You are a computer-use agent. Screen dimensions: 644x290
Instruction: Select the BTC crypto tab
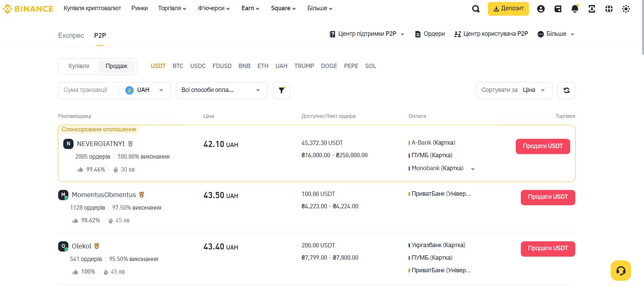178,66
